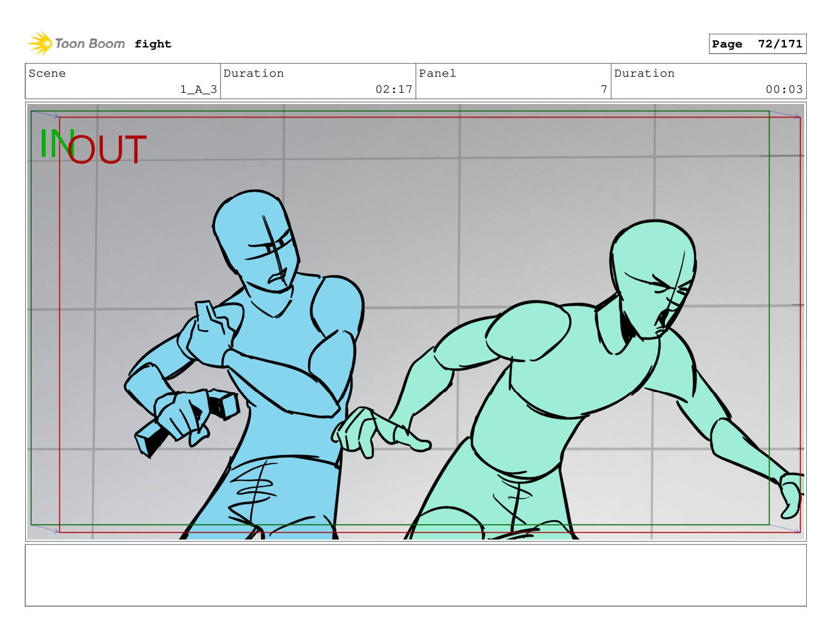Select the project title 'fight'
832x644 pixels.
click(153, 44)
